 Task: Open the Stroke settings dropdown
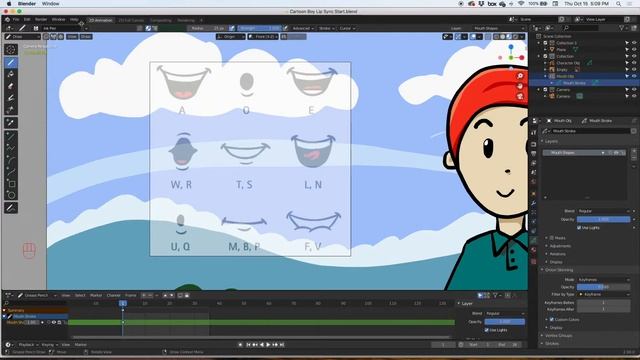[x=327, y=28]
